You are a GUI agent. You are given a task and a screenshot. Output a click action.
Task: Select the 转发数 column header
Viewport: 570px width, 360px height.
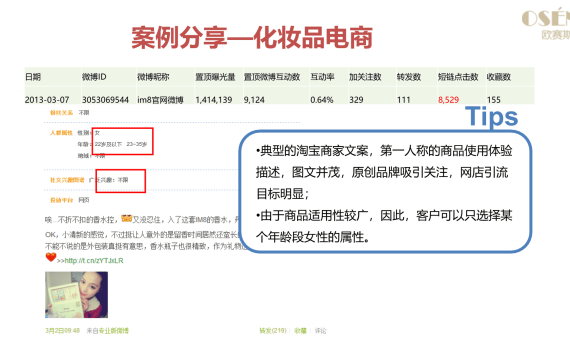click(409, 77)
